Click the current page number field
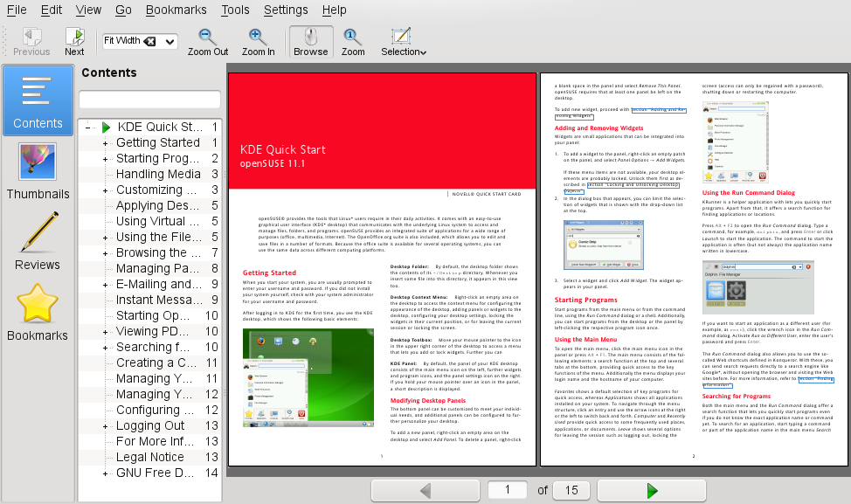The height and width of the screenshot is (504, 851). [x=508, y=490]
